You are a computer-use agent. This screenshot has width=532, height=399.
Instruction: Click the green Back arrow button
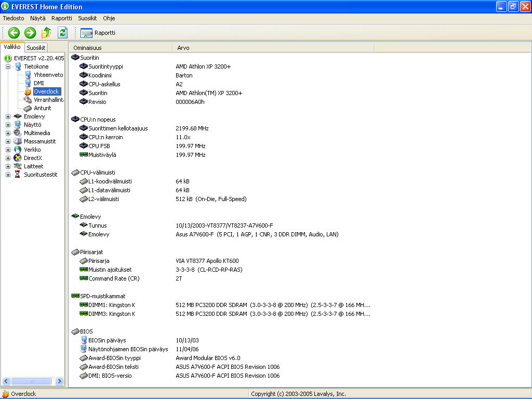14,33
